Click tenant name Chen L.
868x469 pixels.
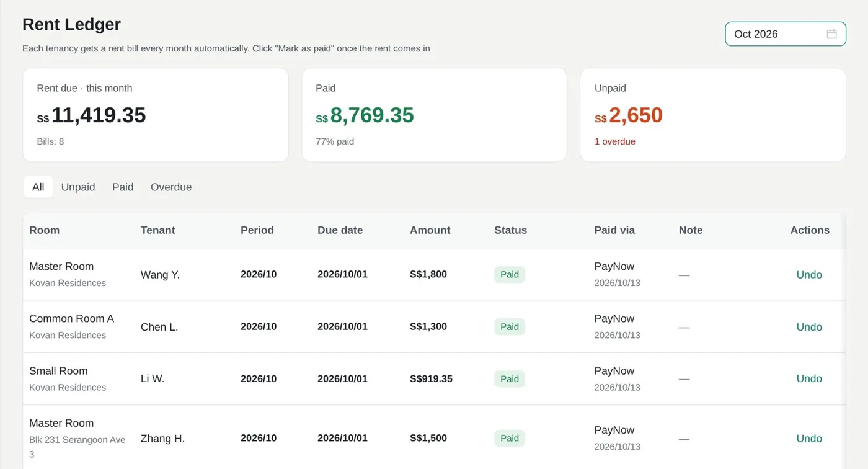[x=159, y=327]
